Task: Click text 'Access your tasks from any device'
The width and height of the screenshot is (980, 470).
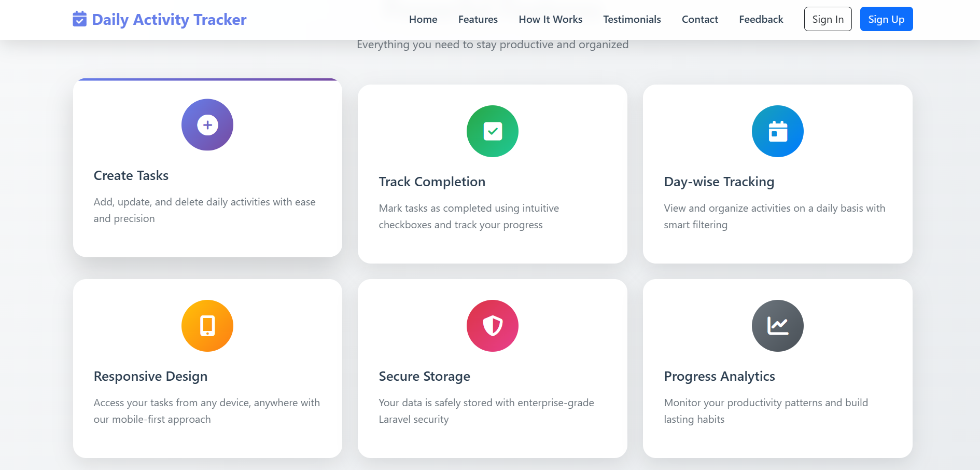Action: (172, 403)
